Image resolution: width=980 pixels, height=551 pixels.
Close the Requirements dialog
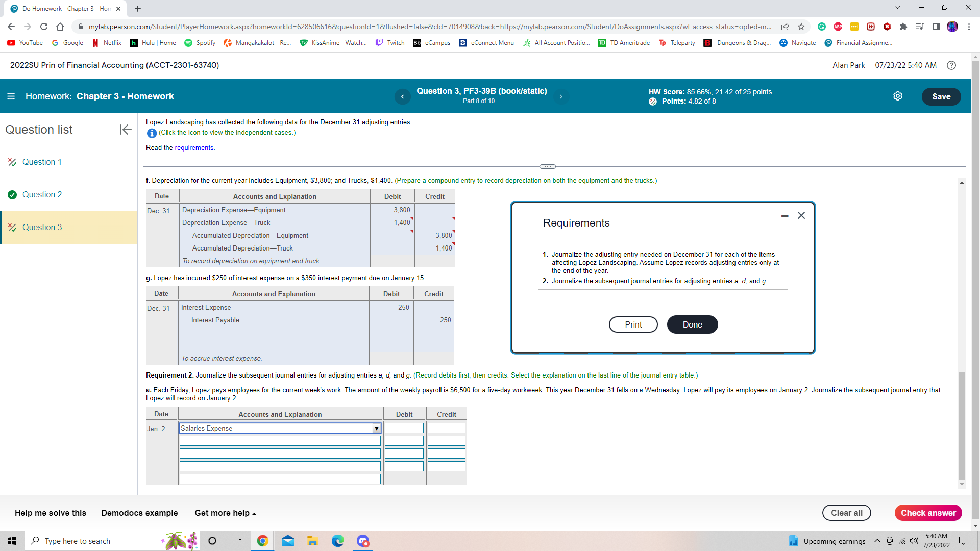tap(801, 215)
